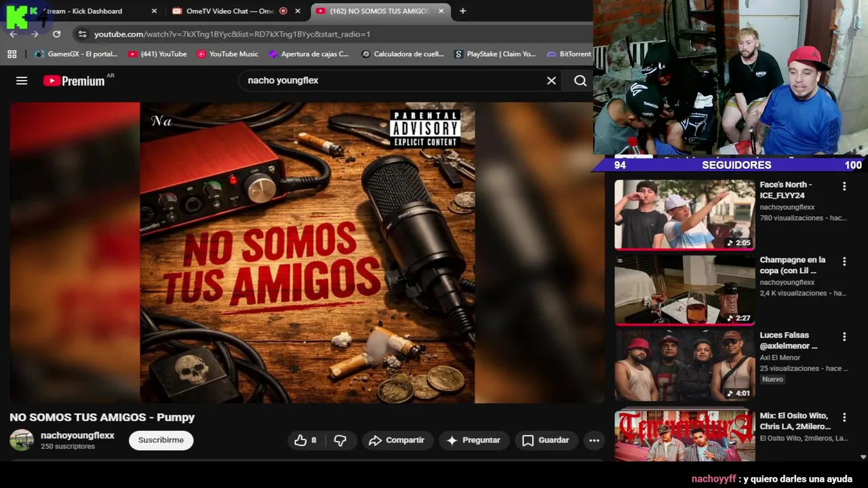Click Axl El Menor channel name
Screen dimensions: 868x488
[x=780, y=358]
